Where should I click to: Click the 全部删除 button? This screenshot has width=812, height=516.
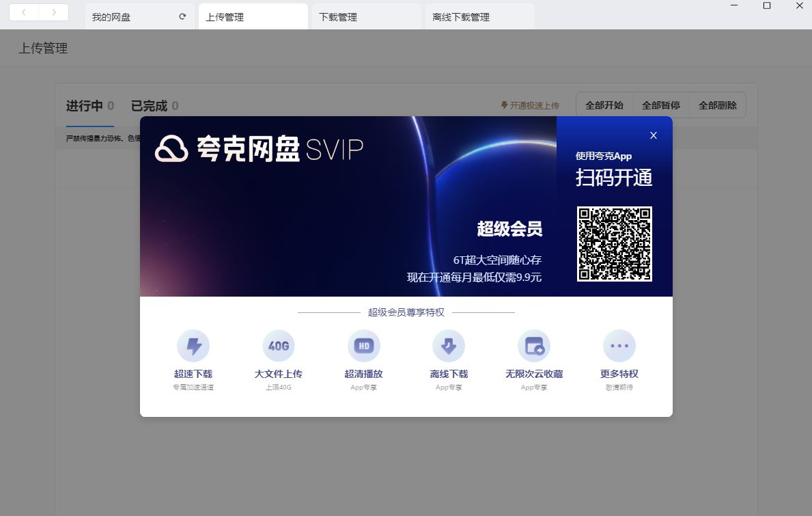(718, 105)
